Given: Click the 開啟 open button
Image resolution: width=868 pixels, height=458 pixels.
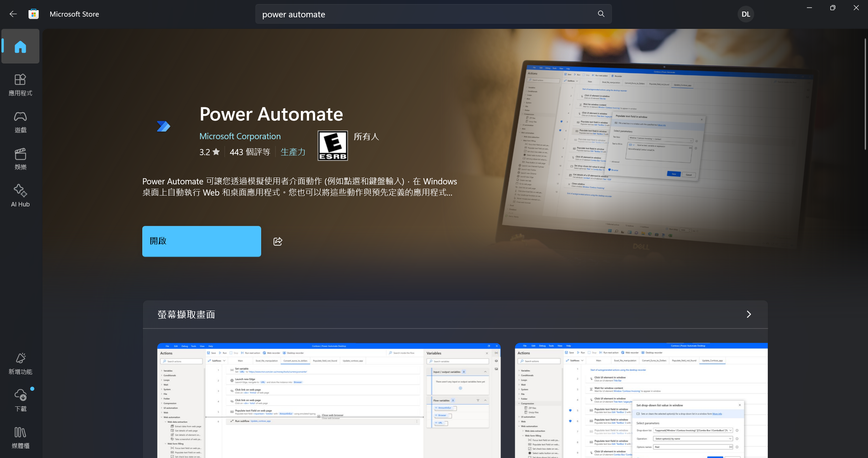Looking at the screenshot, I should pos(202,241).
